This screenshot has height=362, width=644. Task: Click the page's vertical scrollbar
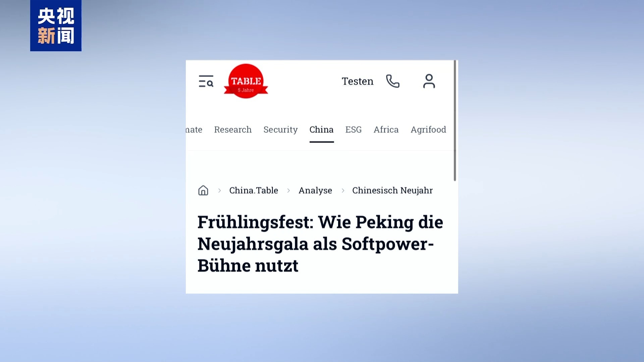[x=455, y=121]
